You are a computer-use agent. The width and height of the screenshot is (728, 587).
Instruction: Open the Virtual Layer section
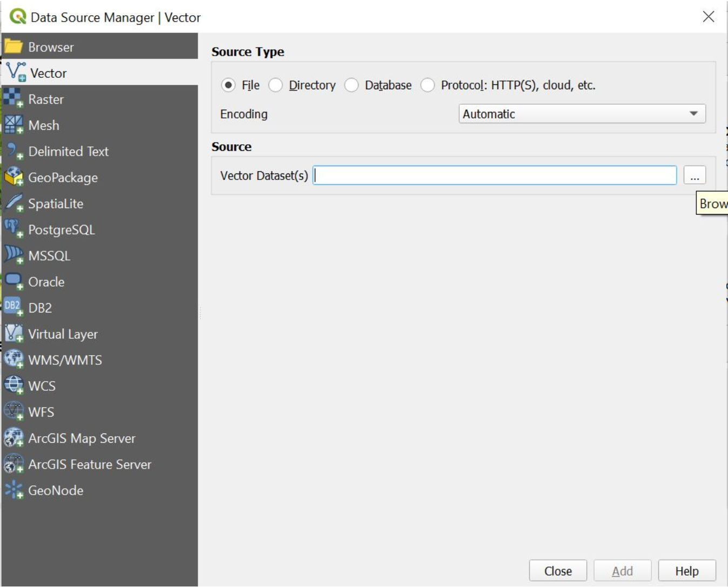tap(63, 334)
